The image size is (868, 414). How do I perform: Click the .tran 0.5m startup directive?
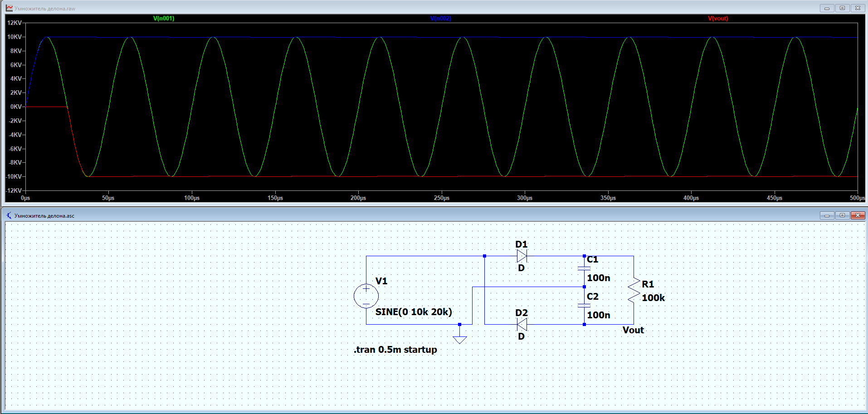(395, 350)
